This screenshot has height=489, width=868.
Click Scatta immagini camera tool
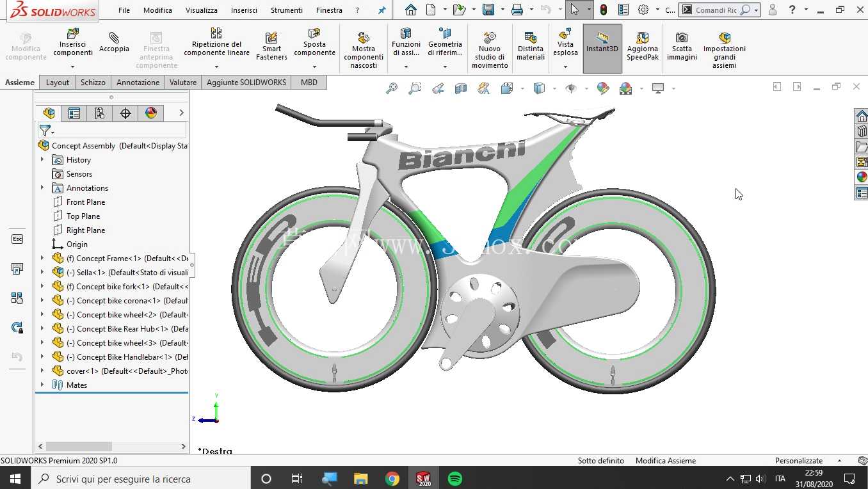coord(682,47)
